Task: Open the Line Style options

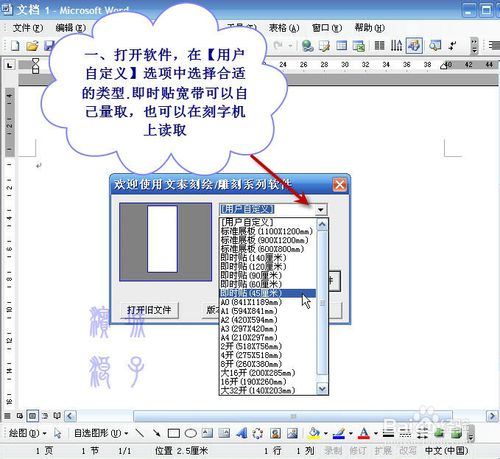Action: 388,433
